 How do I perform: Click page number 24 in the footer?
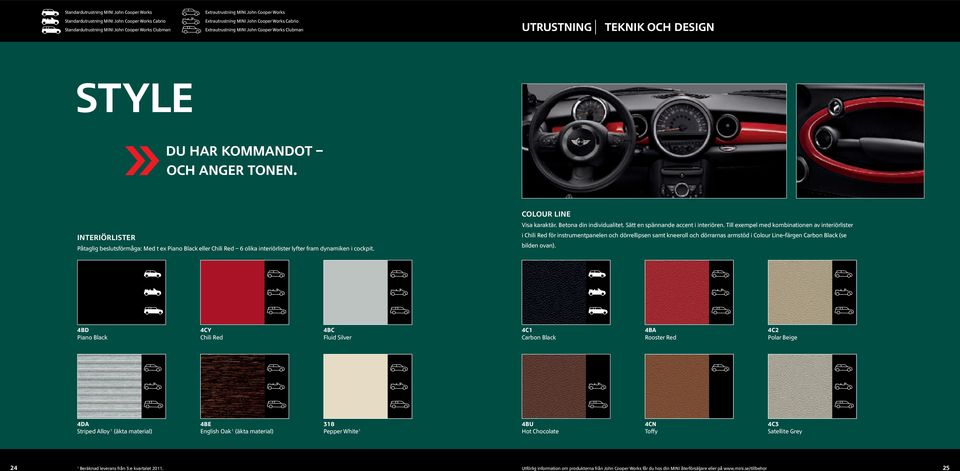click(13, 467)
